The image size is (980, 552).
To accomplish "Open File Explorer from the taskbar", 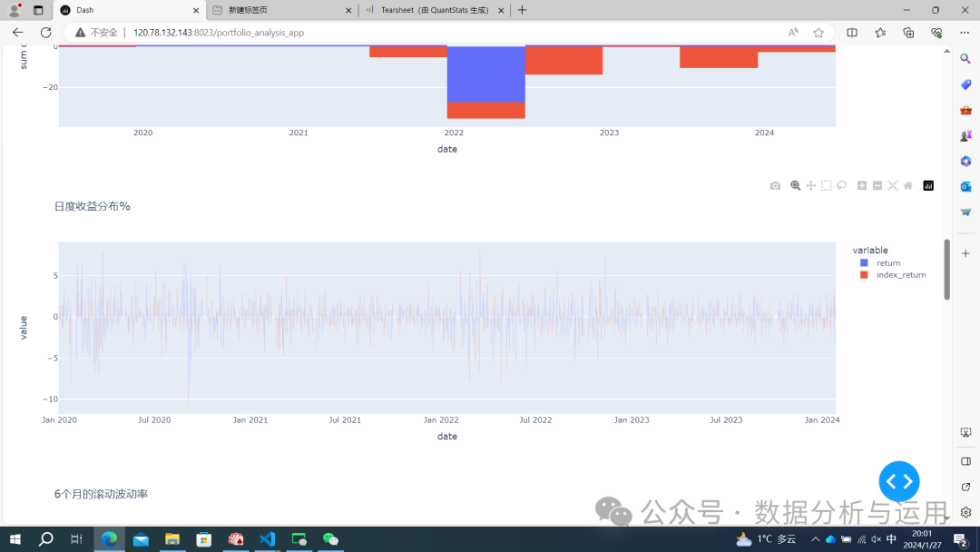I will coord(171,539).
